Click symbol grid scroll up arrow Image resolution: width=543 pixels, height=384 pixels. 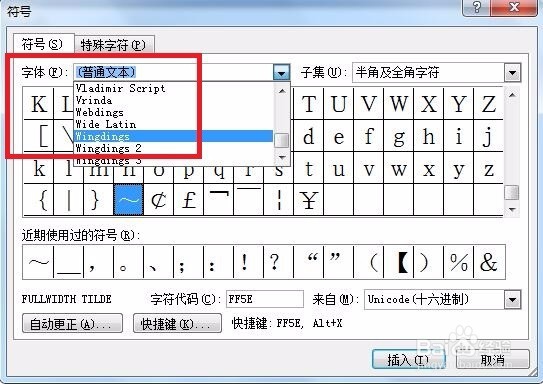pos(512,94)
